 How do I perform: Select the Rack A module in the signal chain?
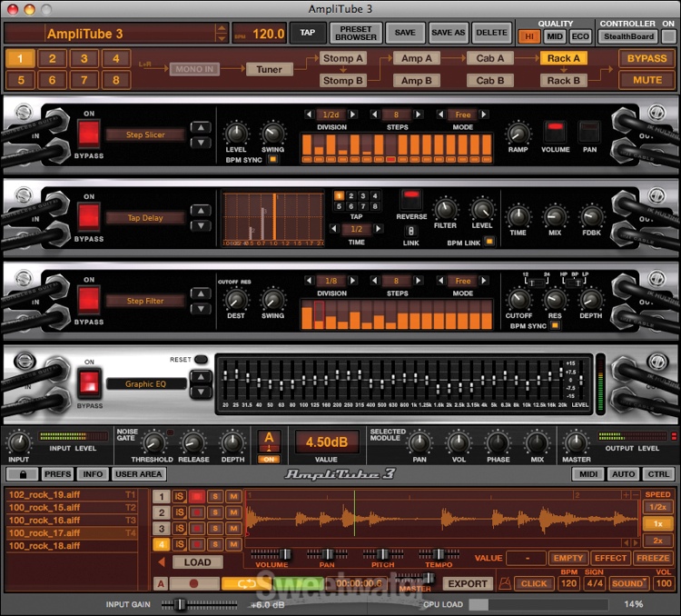click(x=562, y=58)
